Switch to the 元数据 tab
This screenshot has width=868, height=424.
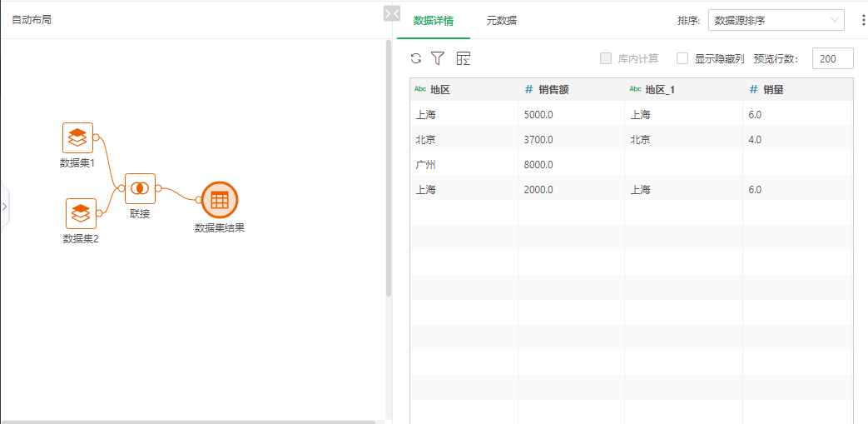[501, 20]
